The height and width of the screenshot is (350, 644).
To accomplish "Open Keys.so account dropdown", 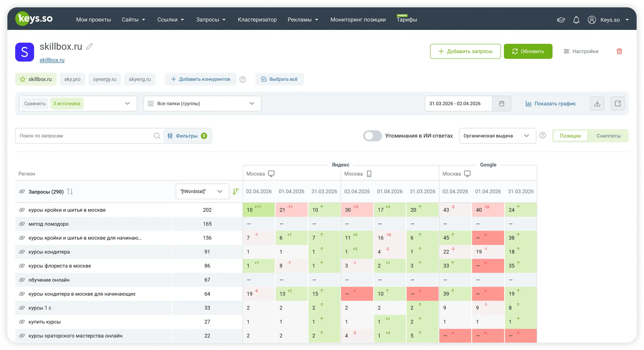I will [x=614, y=20].
